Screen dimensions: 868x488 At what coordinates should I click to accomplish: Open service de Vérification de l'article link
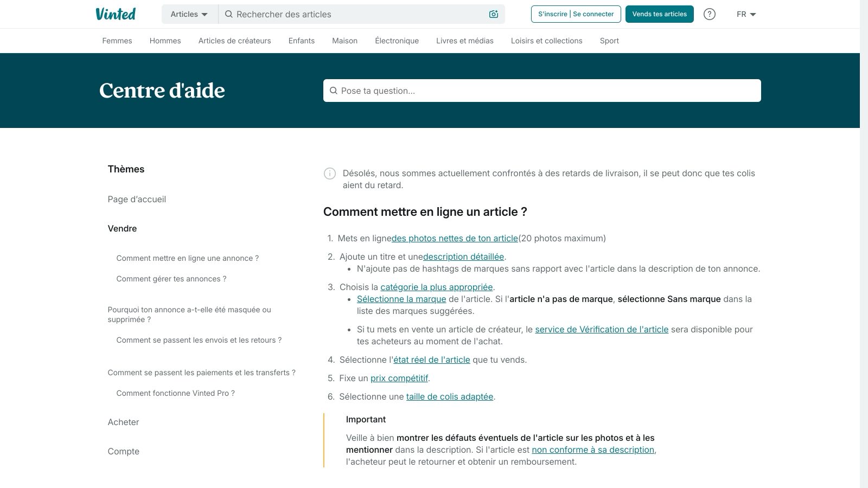point(602,330)
